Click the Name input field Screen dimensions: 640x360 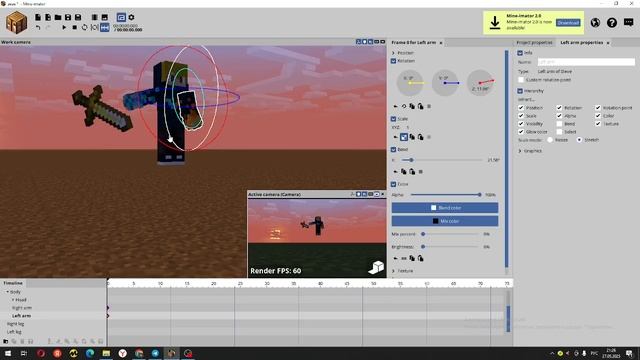pos(586,62)
